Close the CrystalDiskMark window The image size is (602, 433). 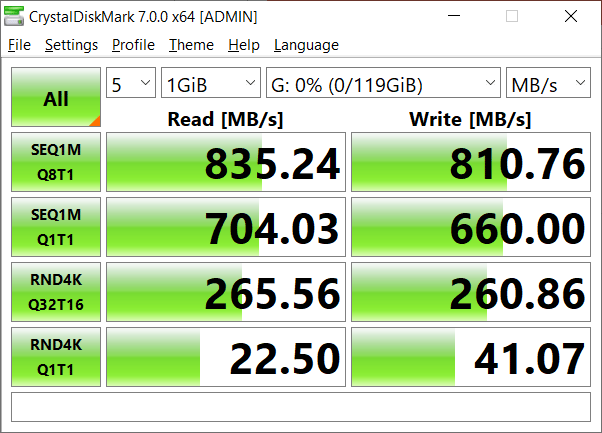click(x=571, y=16)
